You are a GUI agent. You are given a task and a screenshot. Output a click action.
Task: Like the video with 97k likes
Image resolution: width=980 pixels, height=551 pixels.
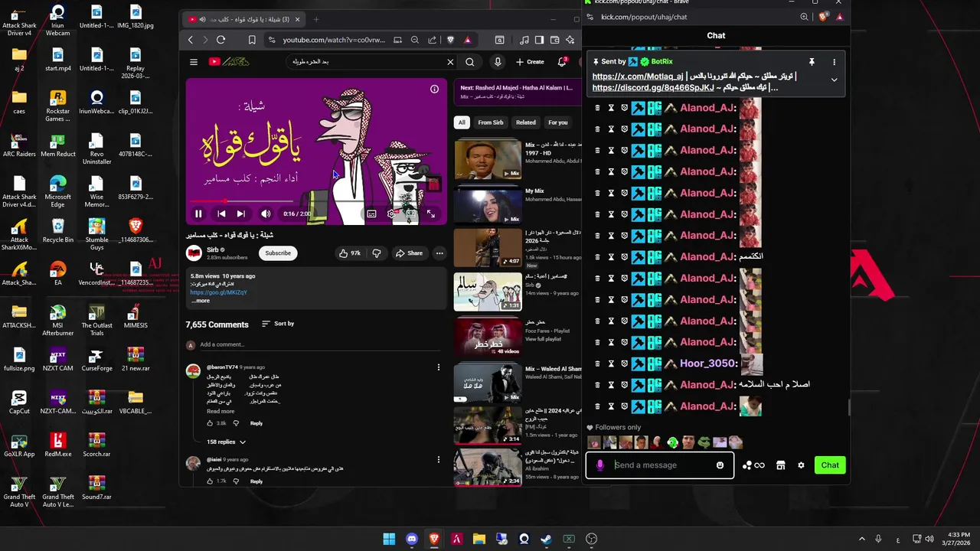point(351,253)
